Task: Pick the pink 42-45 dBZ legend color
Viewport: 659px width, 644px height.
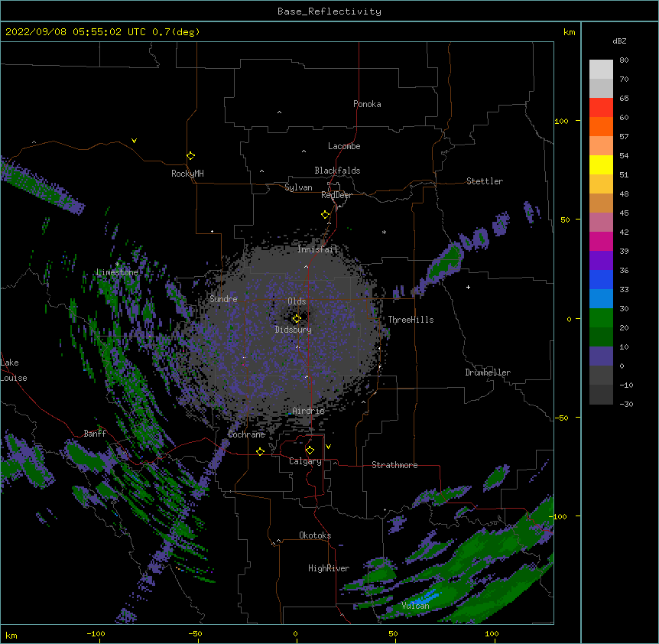Action: tap(601, 223)
